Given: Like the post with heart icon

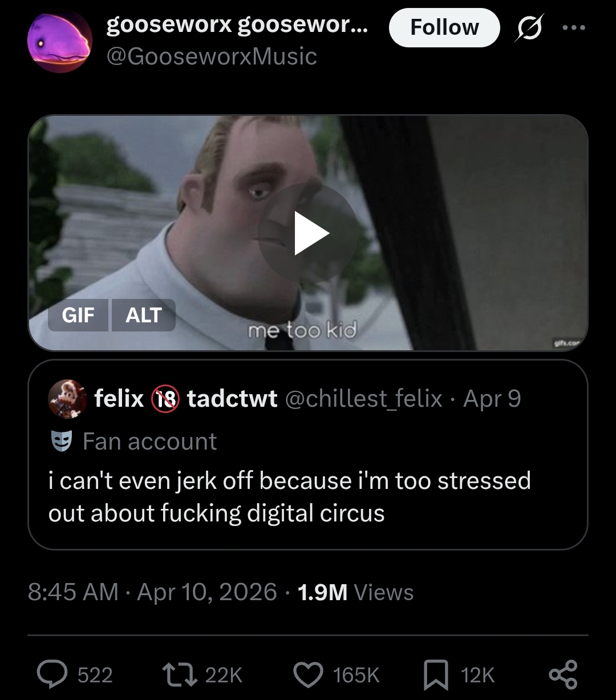Looking at the screenshot, I should pos(309,675).
